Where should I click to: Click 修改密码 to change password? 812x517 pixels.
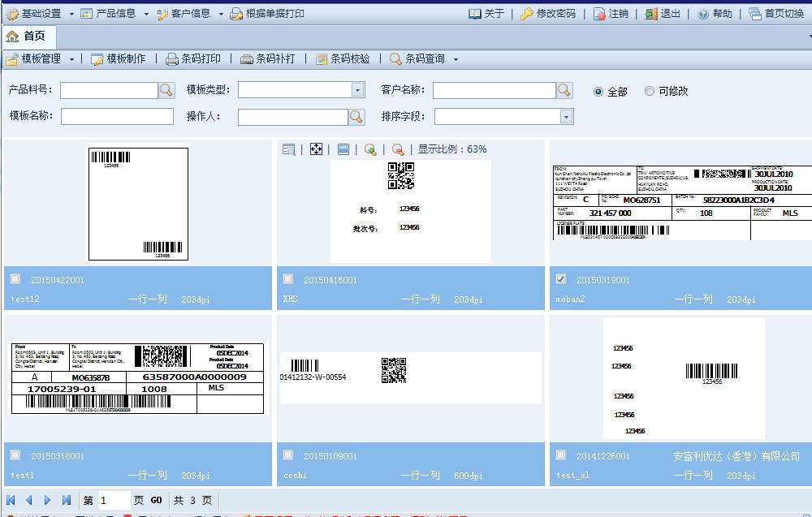[x=548, y=14]
